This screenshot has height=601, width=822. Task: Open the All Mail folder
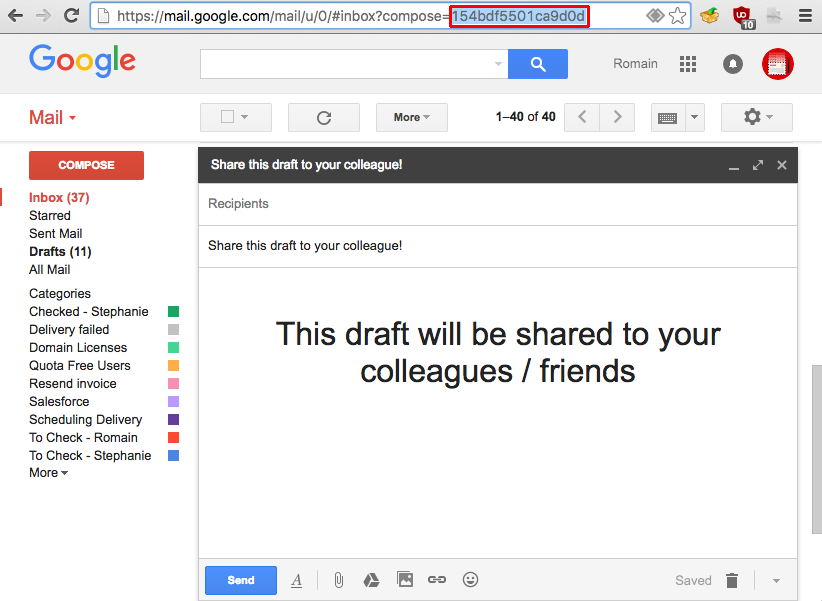click(x=49, y=270)
